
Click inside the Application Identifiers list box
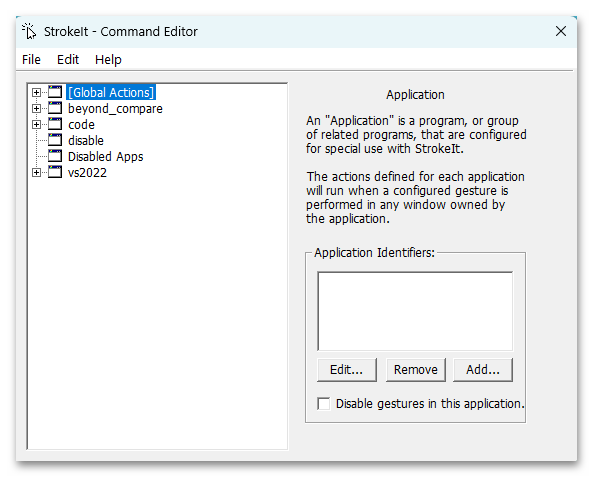pyautogui.click(x=415, y=311)
